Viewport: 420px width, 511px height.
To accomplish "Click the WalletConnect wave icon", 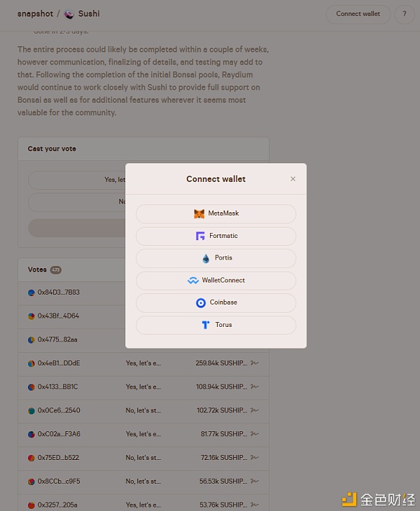I will click(193, 280).
